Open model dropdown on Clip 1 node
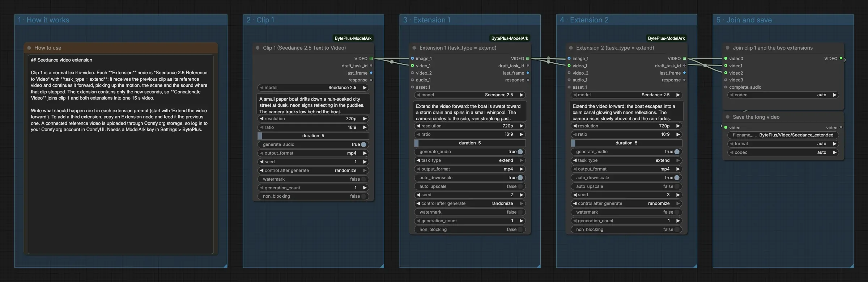 click(x=313, y=88)
